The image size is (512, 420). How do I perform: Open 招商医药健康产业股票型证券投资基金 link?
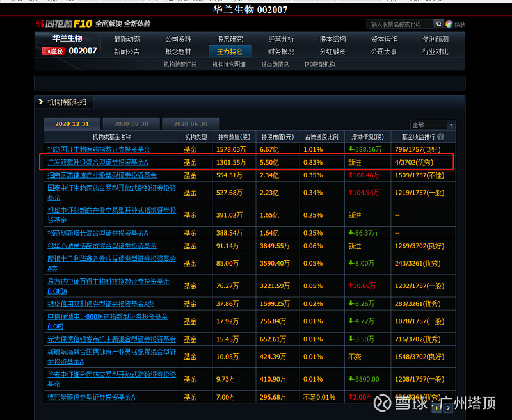[x=102, y=175]
